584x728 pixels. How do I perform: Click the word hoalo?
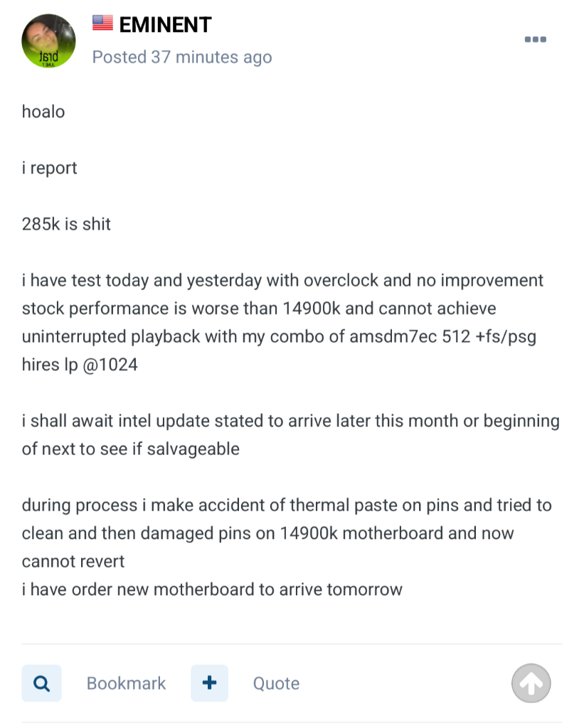point(43,112)
